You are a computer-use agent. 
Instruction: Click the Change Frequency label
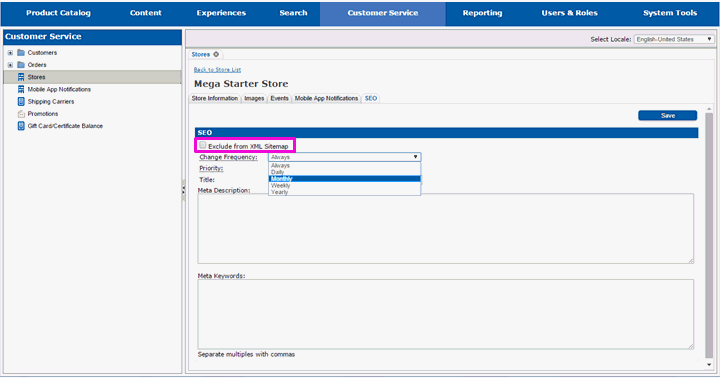click(228, 157)
